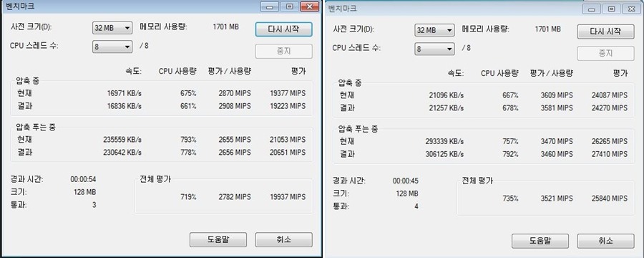Open dictionary size dropdown in right benchmark window
This screenshot has width=644, height=258.
click(x=434, y=30)
